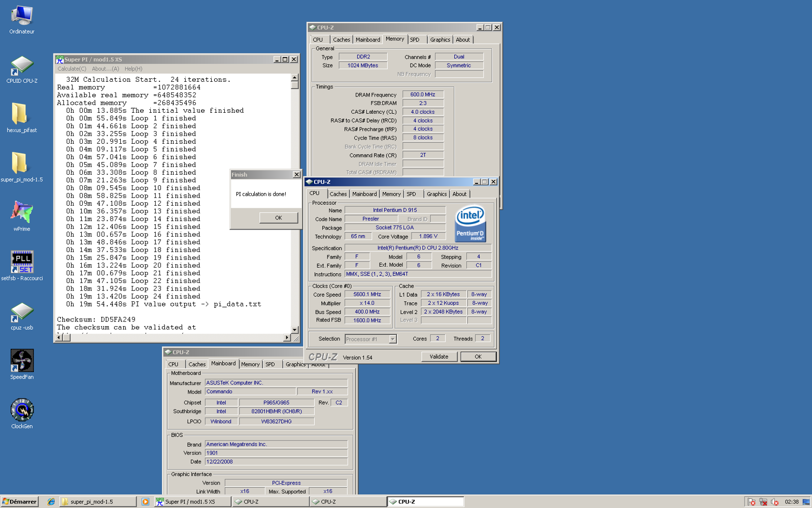The height and width of the screenshot is (508, 812).
Task: Select Memory tab in front CPU-Z window
Action: point(391,194)
